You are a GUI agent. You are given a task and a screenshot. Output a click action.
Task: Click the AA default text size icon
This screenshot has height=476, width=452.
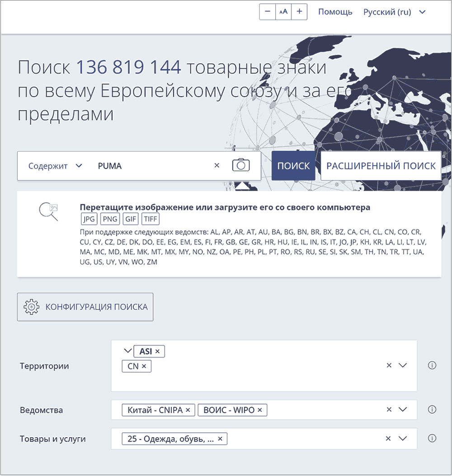tap(283, 12)
